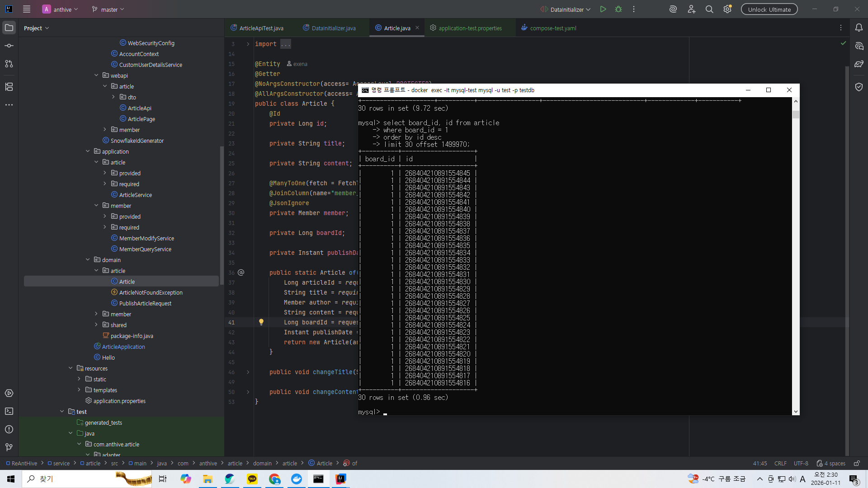Click the CRLF line separator in the status bar
This screenshot has height=488, width=868.
pyautogui.click(x=780, y=463)
